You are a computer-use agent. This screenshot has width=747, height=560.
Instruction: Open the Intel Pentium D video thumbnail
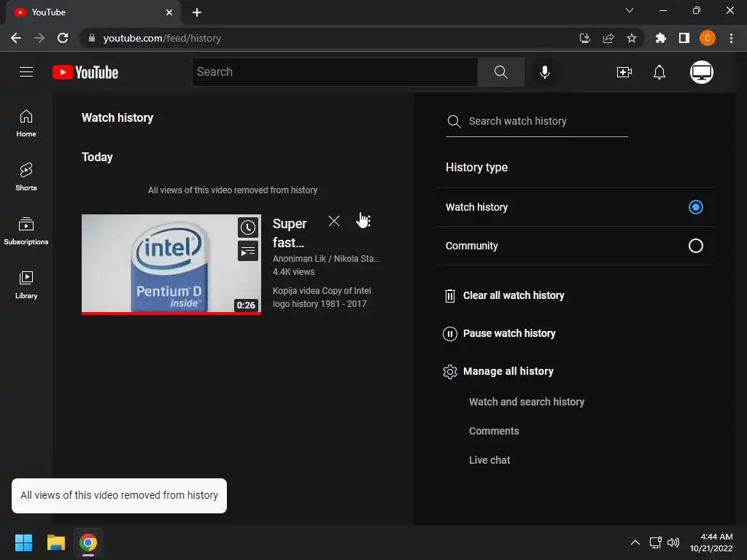click(x=171, y=264)
